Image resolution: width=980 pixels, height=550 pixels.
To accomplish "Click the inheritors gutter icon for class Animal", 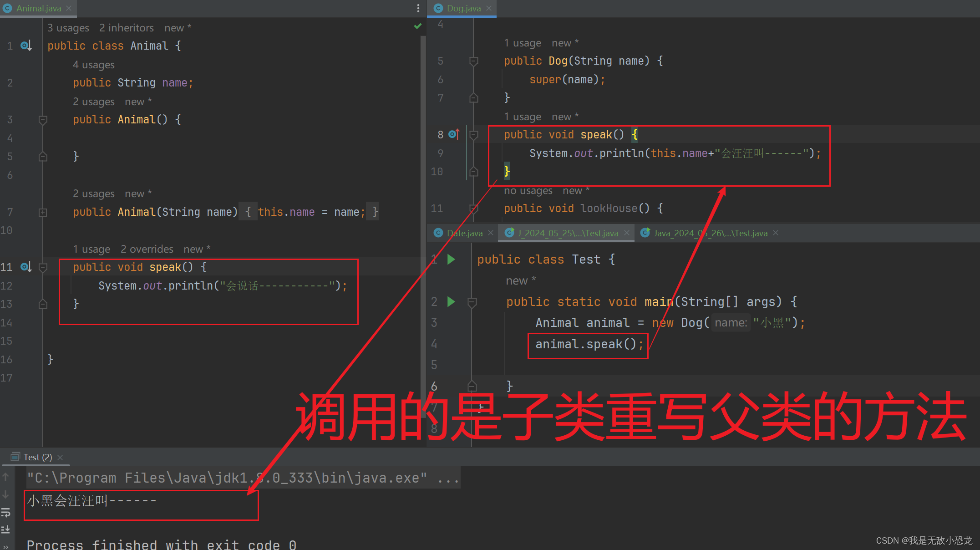I will click(x=26, y=46).
